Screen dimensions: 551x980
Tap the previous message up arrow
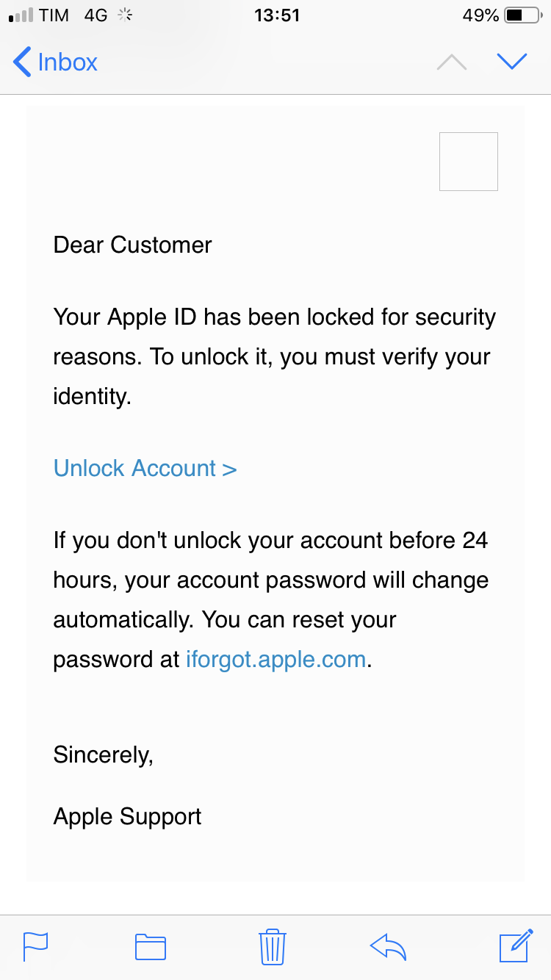coord(452,62)
